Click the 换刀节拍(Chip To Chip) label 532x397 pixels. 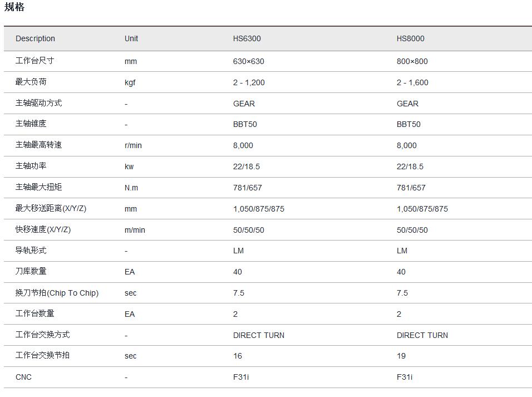57,293
